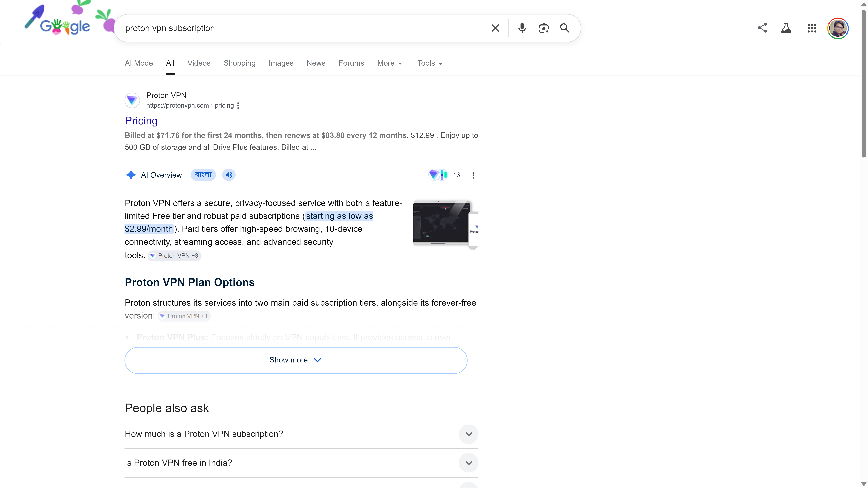Click the magnifying glass search button
This screenshot has width=868, height=488.
[x=565, y=28]
